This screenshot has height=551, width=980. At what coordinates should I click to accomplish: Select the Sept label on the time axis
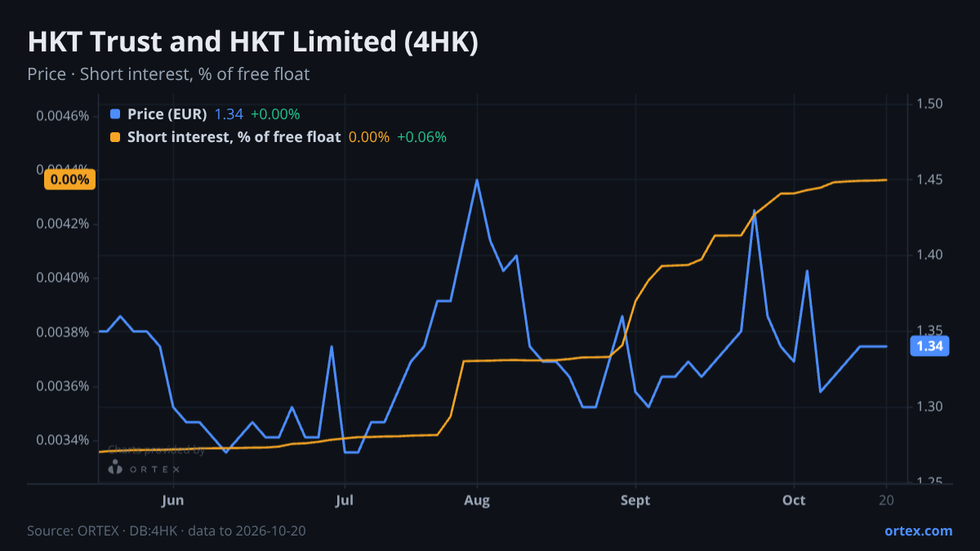[635, 500]
